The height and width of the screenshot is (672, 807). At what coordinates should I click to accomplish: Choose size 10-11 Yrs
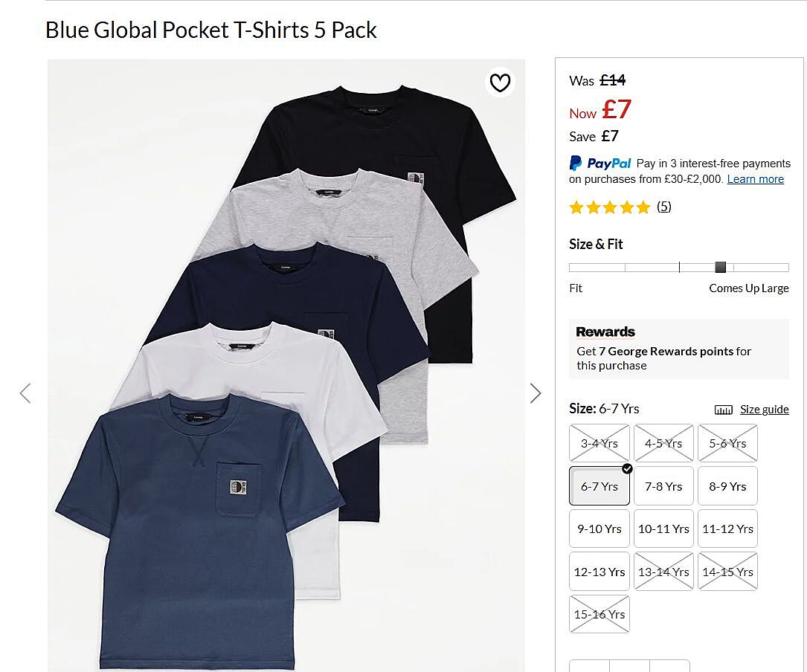663,529
